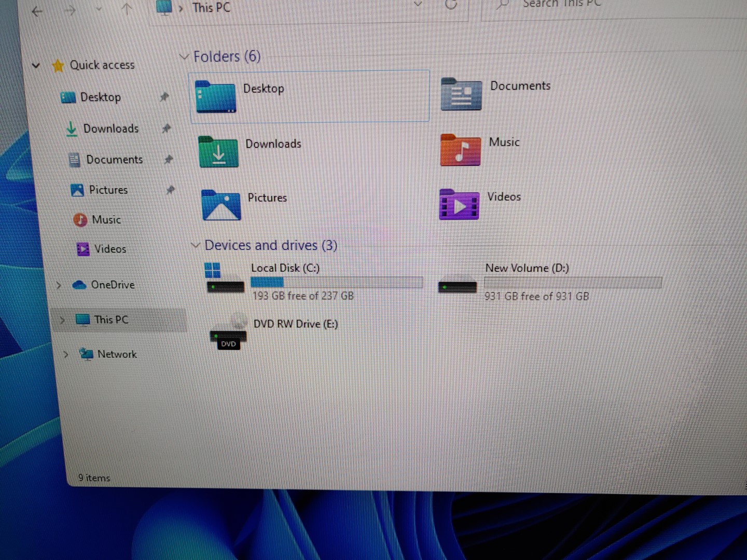This screenshot has height=560, width=747.
Task: Click the This PC icon in address bar
Action: 164,7
